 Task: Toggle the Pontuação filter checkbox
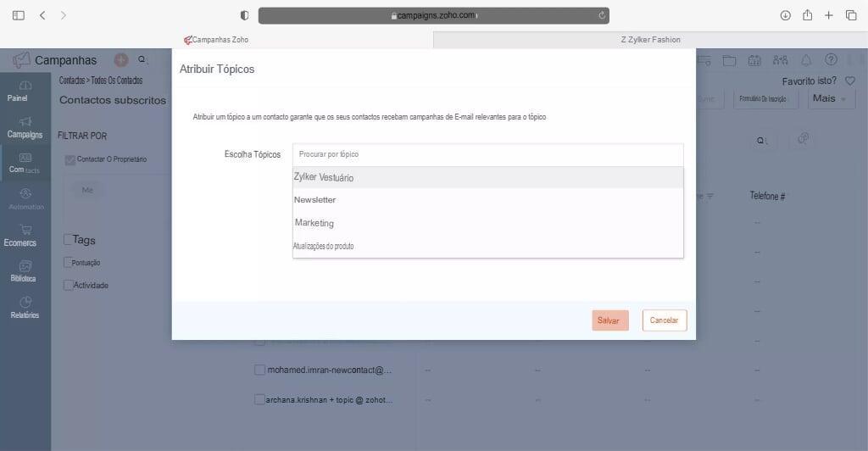68,262
